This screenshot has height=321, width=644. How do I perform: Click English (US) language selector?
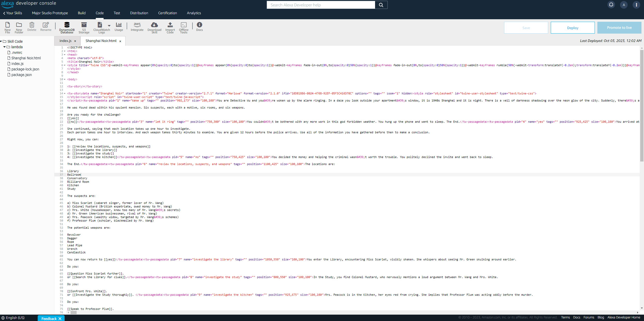[x=15, y=318]
